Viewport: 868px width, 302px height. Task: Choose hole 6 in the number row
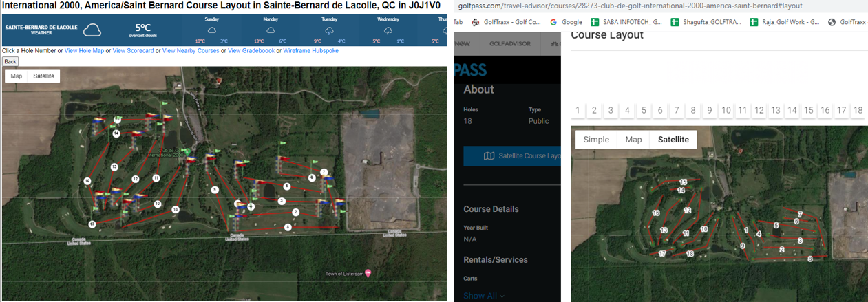click(660, 110)
